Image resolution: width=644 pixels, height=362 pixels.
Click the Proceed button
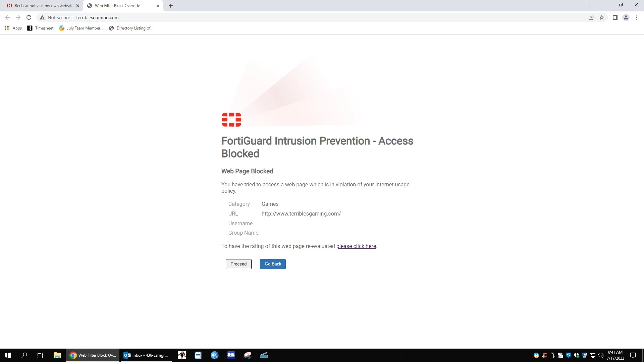click(x=238, y=264)
